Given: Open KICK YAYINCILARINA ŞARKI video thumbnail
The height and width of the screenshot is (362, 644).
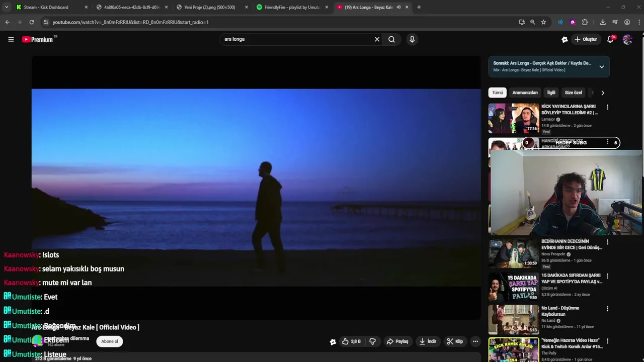Looking at the screenshot, I should coord(513,119).
